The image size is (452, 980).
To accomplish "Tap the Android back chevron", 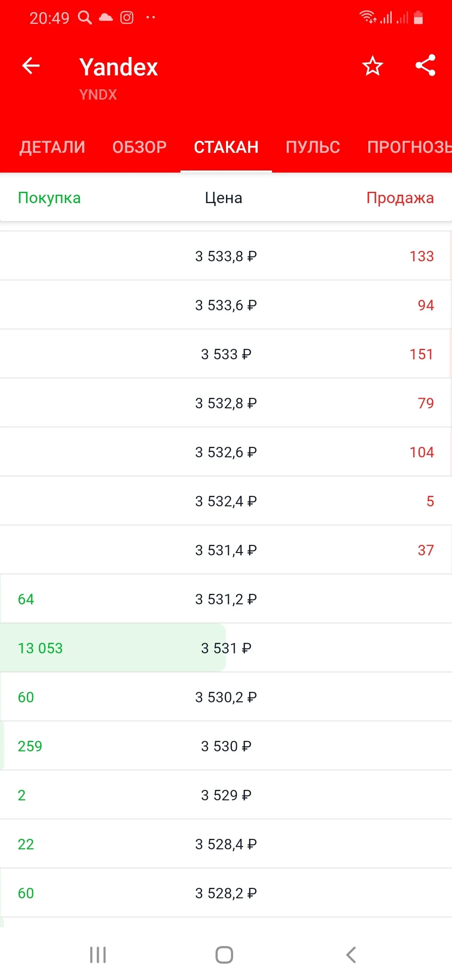I will [351, 955].
